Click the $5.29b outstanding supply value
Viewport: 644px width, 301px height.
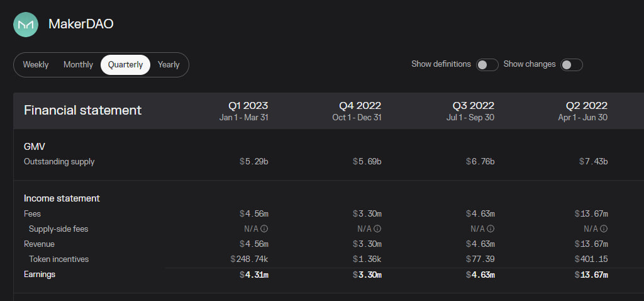pyautogui.click(x=254, y=162)
